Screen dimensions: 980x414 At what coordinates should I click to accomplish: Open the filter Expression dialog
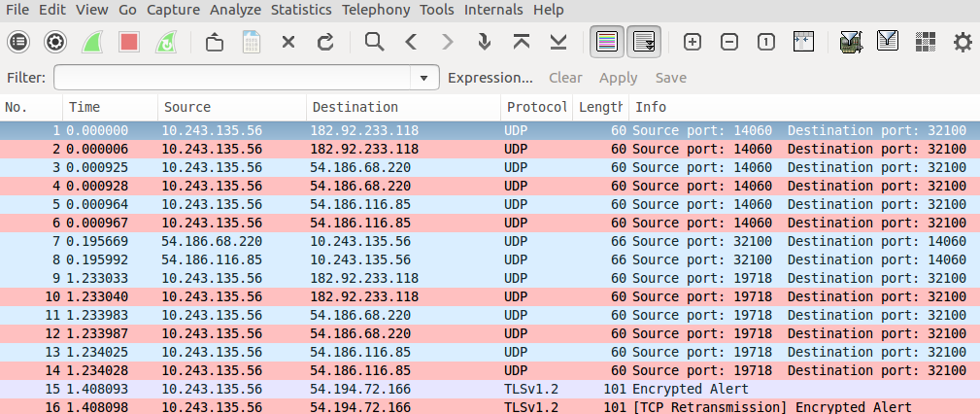(490, 78)
